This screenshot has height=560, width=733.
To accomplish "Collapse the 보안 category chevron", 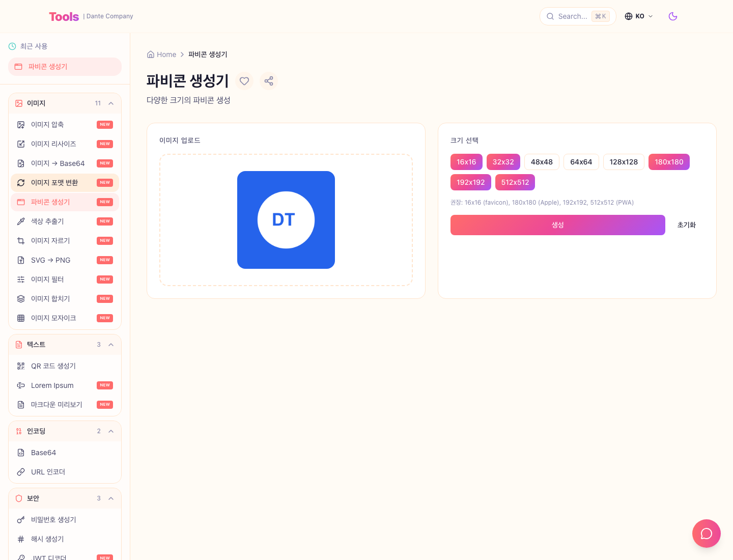I will (x=111, y=498).
